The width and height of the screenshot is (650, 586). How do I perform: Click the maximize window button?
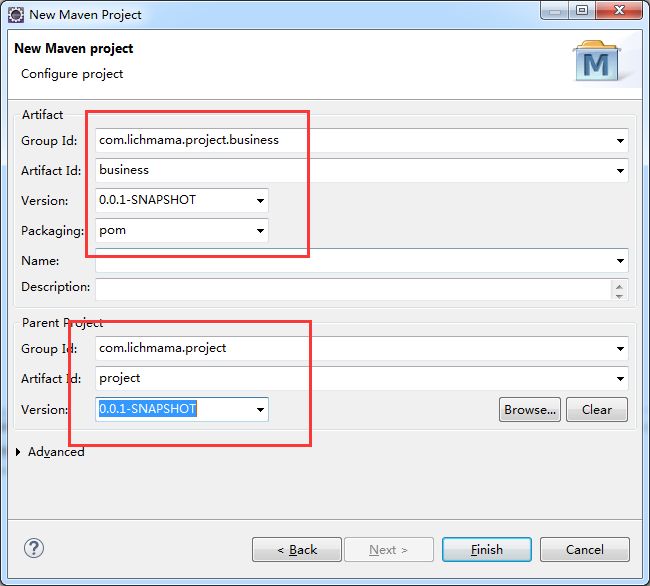(582, 10)
